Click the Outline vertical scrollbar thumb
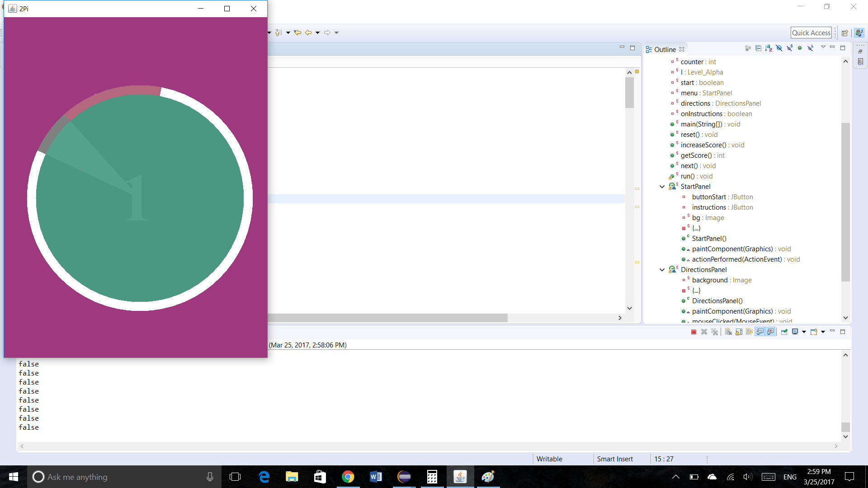 pyautogui.click(x=845, y=202)
